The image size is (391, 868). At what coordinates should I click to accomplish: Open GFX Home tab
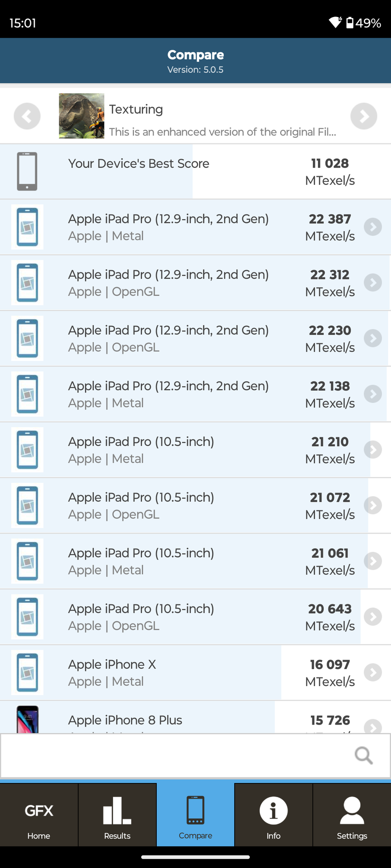(x=39, y=815)
